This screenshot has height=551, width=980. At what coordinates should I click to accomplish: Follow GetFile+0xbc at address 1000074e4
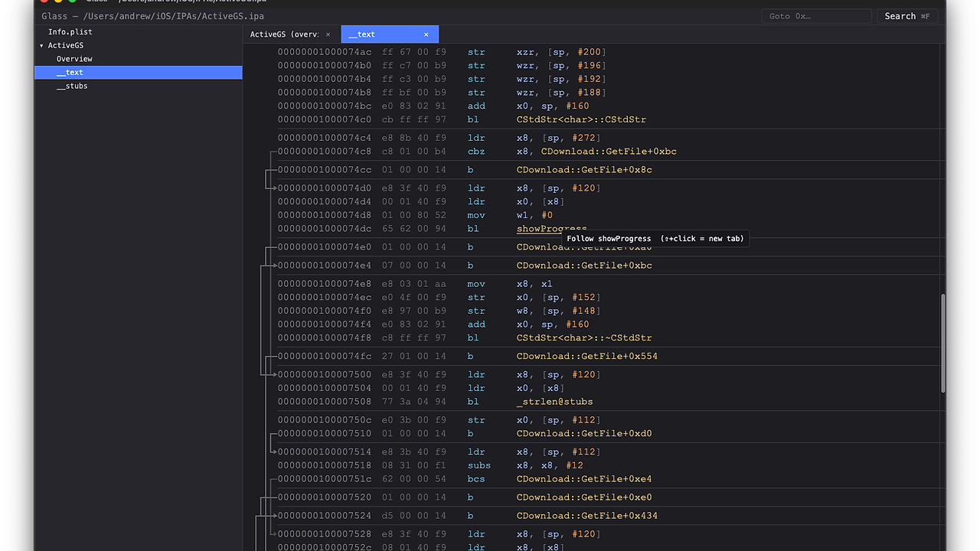coord(584,266)
